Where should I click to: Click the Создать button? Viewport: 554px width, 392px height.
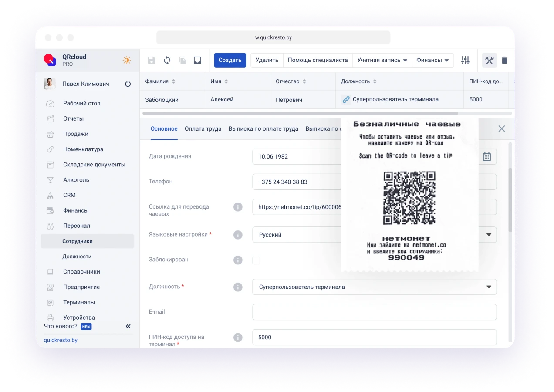230,60
